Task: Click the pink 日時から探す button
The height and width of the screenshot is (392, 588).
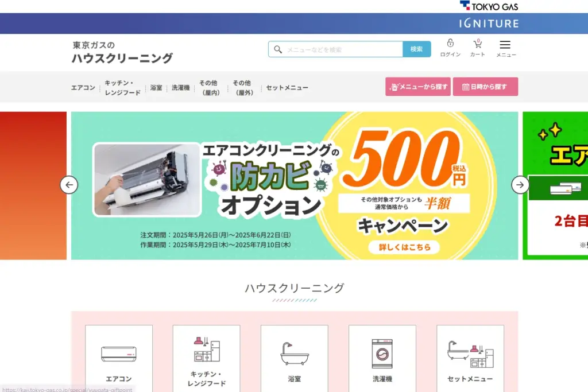Action: tap(485, 87)
